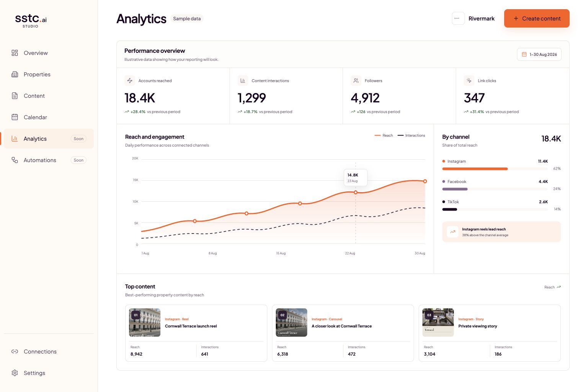Open Automations in the sidebar
Viewport: 588px width, 392px height.
(x=49, y=160)
